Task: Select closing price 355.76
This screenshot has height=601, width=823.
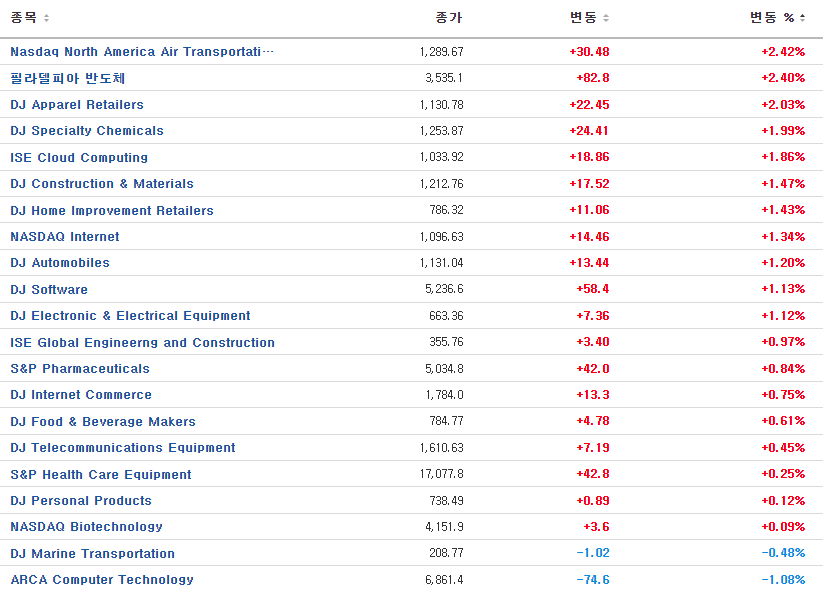Action: tap(447, 342)
